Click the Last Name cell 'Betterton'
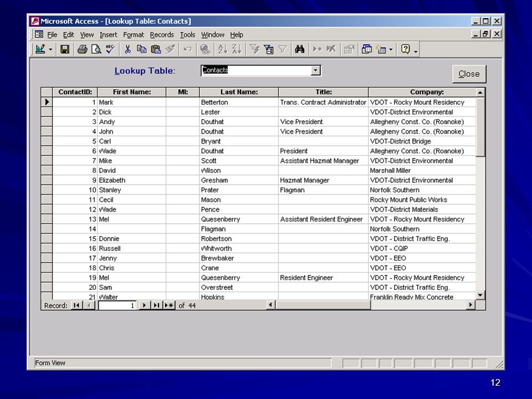The image size is (532, 399). pyautogui.click(x=239, y=102)
